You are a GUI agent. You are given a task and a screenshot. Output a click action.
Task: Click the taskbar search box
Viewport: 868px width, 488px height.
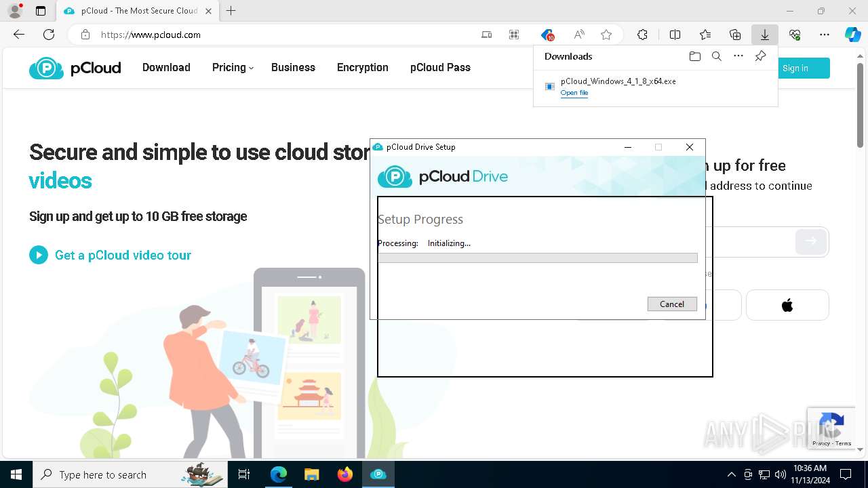pos(130,474)
